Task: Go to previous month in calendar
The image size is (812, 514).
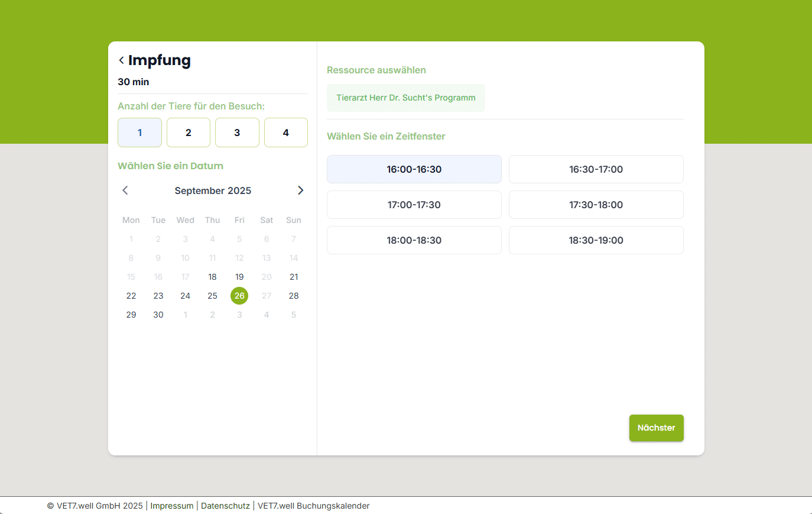Action: (125, 190)
